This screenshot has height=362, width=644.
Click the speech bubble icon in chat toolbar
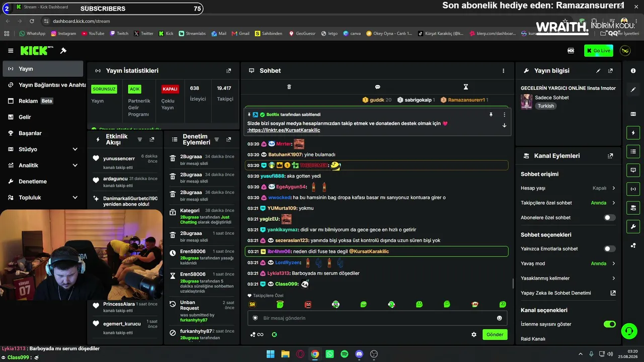[x=377, y=87]
